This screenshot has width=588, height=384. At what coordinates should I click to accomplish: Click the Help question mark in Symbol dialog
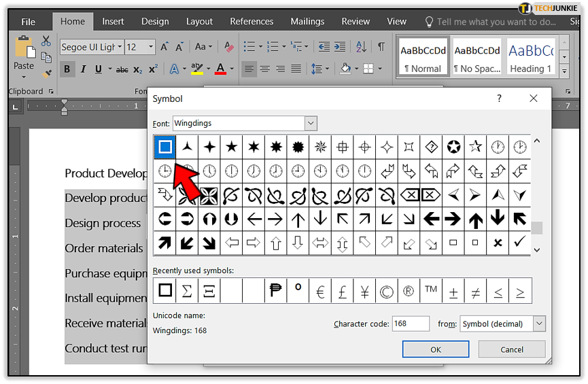[499, 99]
